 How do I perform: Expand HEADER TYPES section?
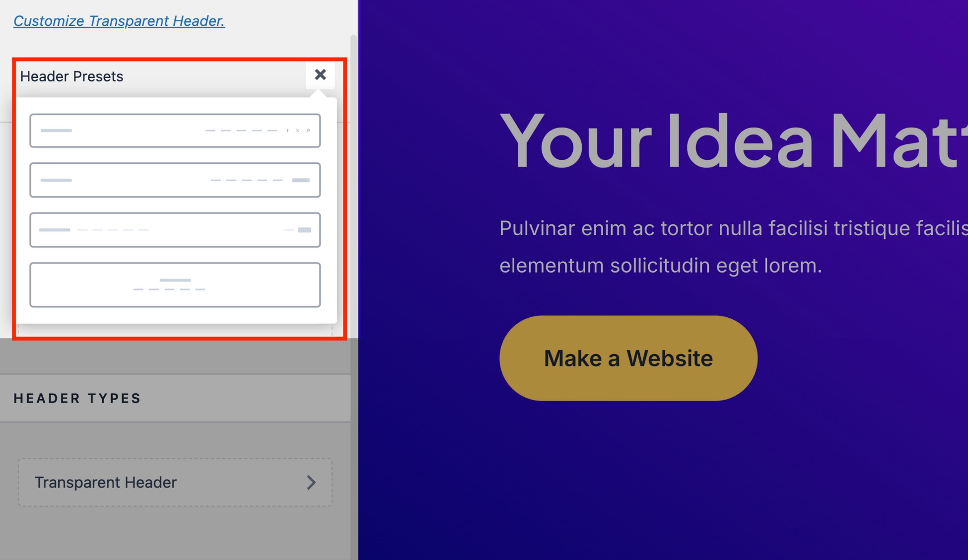78,398
